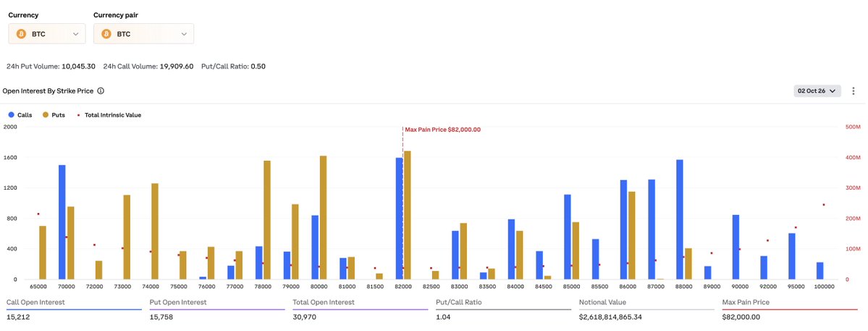Click the Max Pain Price stat panel
The height and width of the screenshot is (331, 868).
click(790, 310)
